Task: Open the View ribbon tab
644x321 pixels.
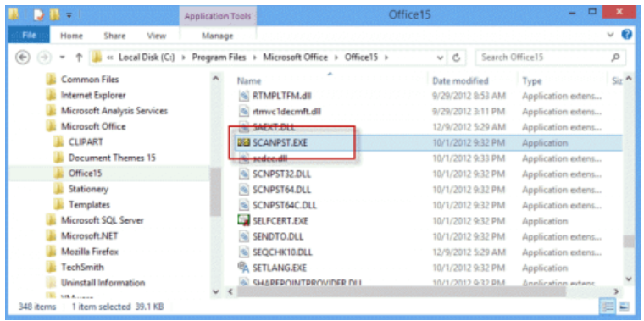Action: (157, 36)
